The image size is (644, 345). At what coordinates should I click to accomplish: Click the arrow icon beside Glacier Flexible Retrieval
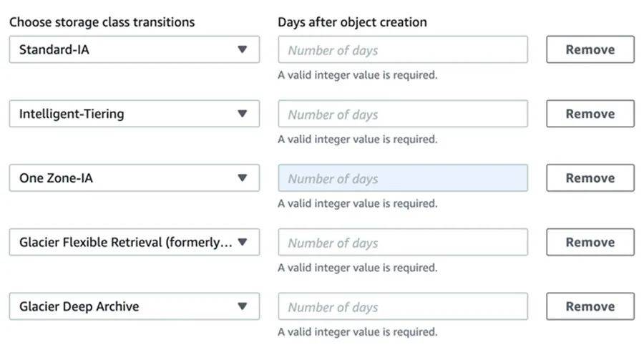pos(243,242)
